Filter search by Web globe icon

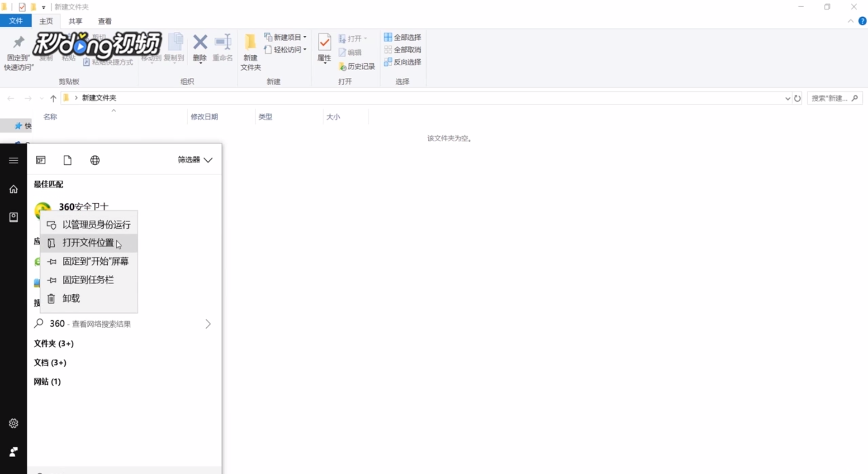[x=95, y=160]
